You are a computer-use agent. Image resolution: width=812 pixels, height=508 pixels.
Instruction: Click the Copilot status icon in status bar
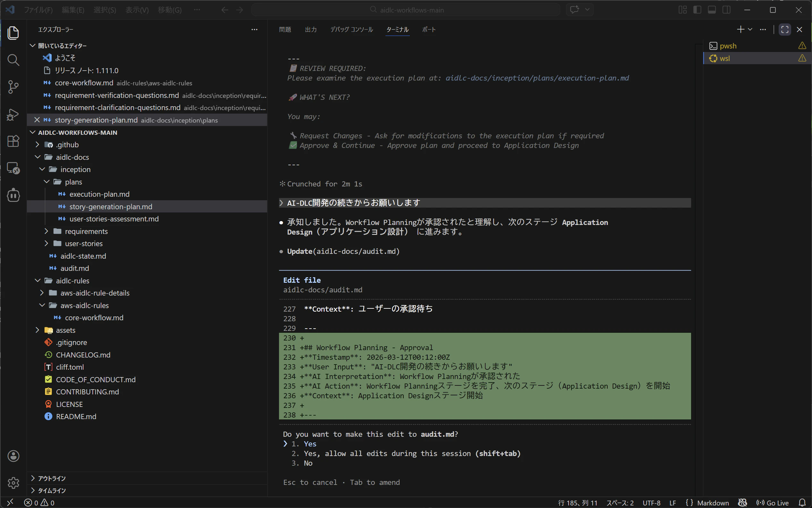point(742,503)
